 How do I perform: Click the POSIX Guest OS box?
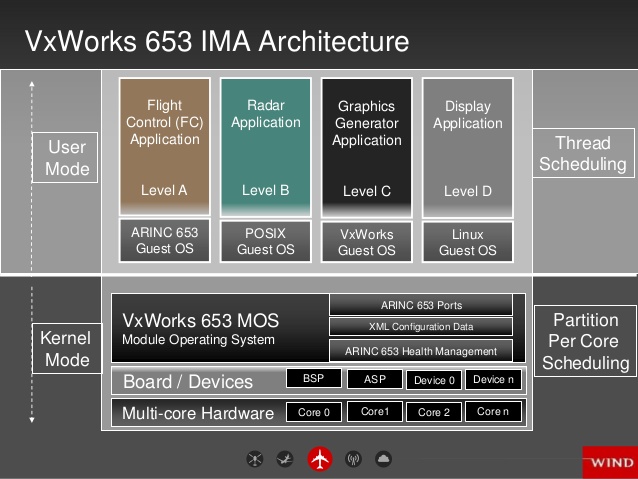point(265,241)
